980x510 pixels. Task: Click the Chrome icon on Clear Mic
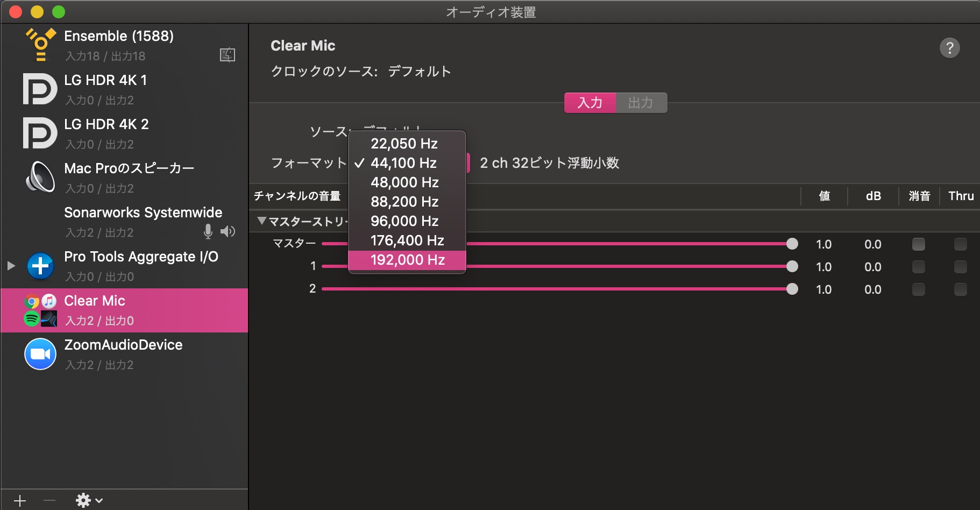pos(32,302)
